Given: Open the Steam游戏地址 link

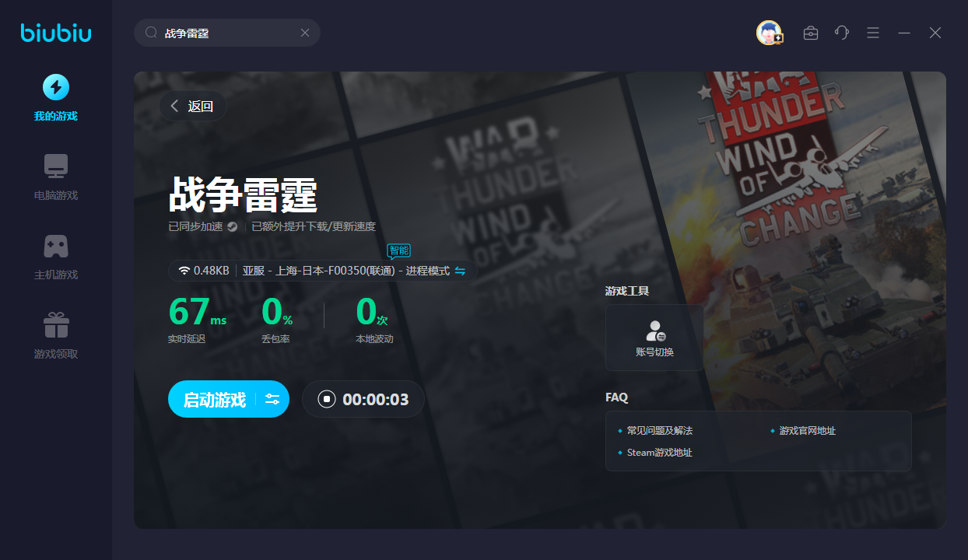Looking at the screenshot, I should [x=659, y=452].
